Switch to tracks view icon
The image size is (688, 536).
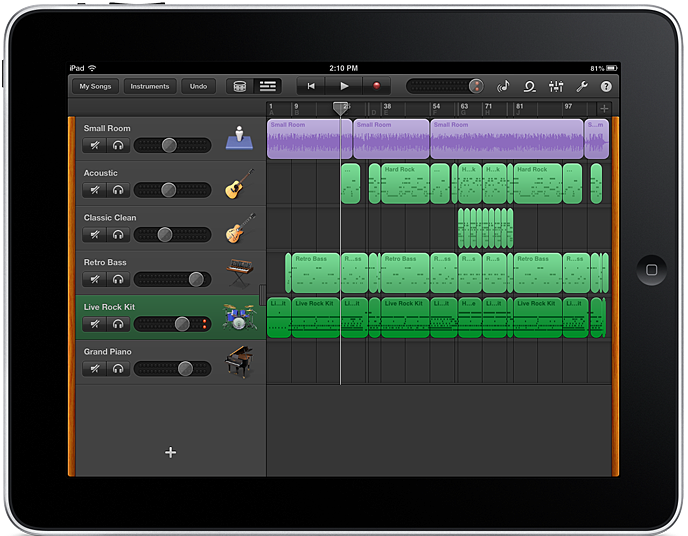[268, 86]
